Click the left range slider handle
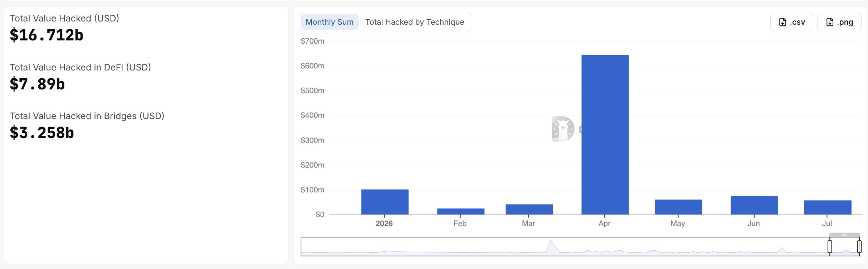This screenshot has width=868, height=269. pyautogui.click(x=830, y=246)
